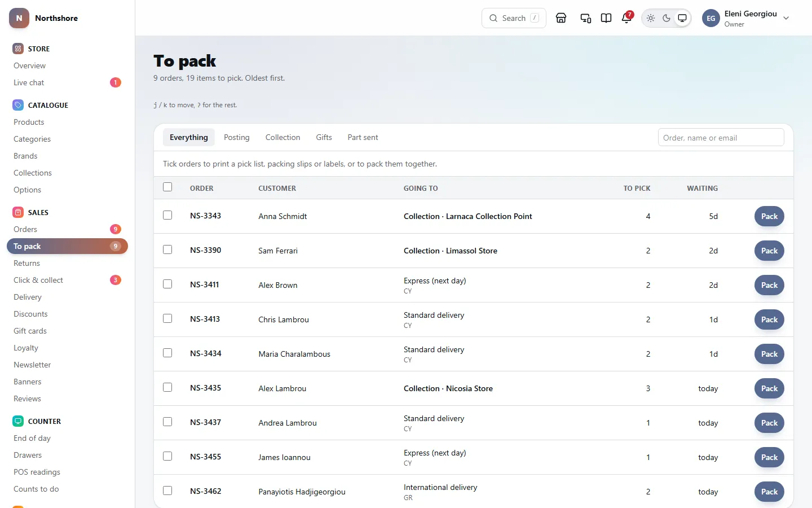Pack order NS-3434 for Maria Charalambous
Screen dimensions: 812x508
[x=769, y=354]
